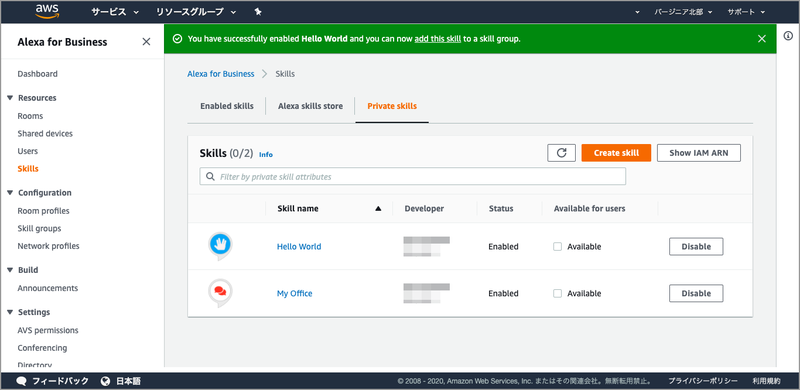
Task: Collapse the Resources section
Action: tap(10, 98)
